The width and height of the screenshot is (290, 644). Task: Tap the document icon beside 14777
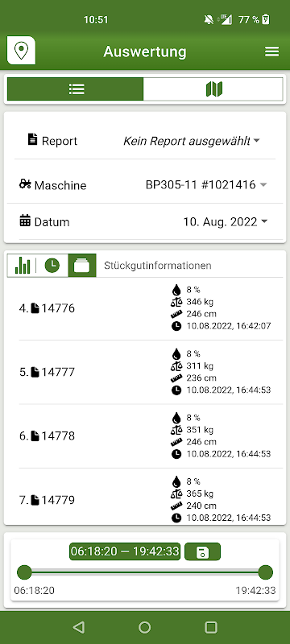[x=35, y=372]
